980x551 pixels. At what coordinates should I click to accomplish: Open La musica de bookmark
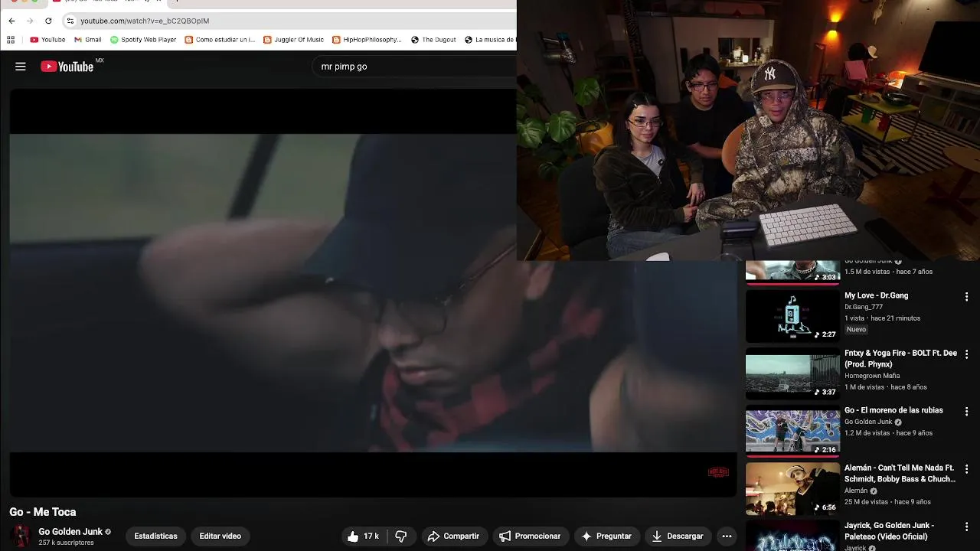490,40
